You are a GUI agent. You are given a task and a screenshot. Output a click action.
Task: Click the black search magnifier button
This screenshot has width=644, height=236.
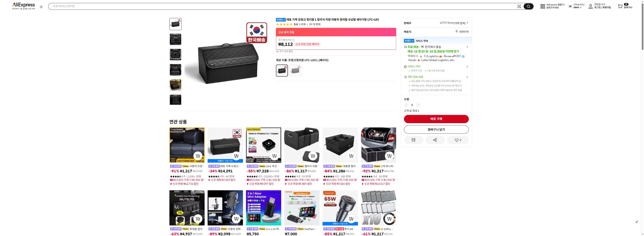[x=528, y=6]
